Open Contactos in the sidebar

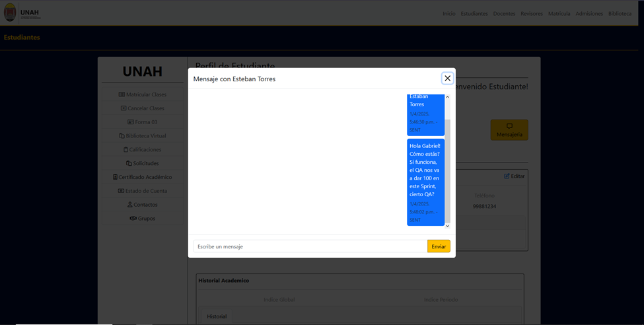pyautogui.click(x=143, y=205)
